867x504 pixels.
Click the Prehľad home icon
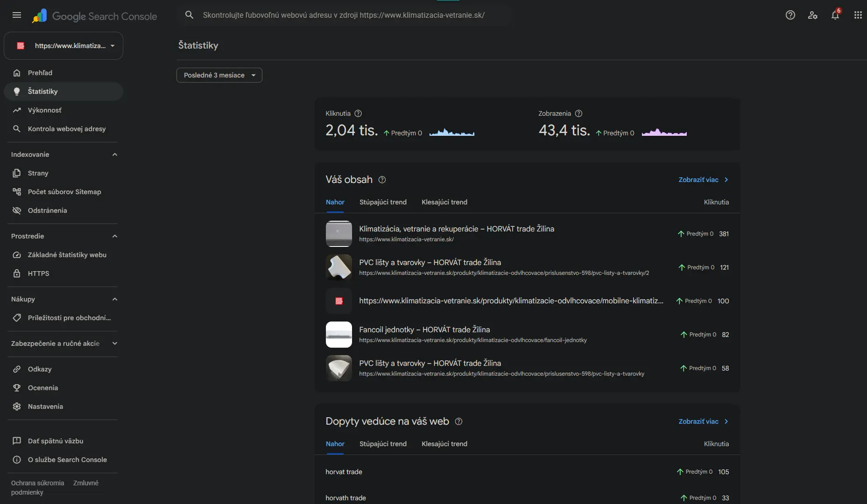(17, 73)
